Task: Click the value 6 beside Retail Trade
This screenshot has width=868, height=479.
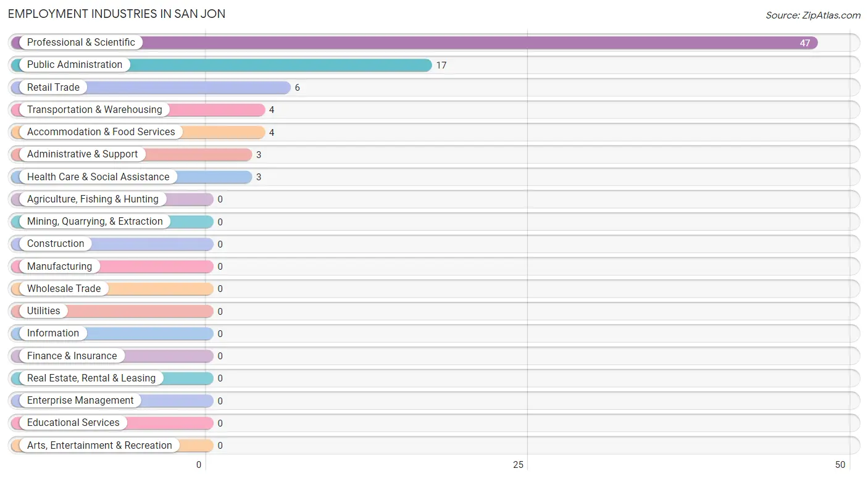Action: [x=297, y=88]
